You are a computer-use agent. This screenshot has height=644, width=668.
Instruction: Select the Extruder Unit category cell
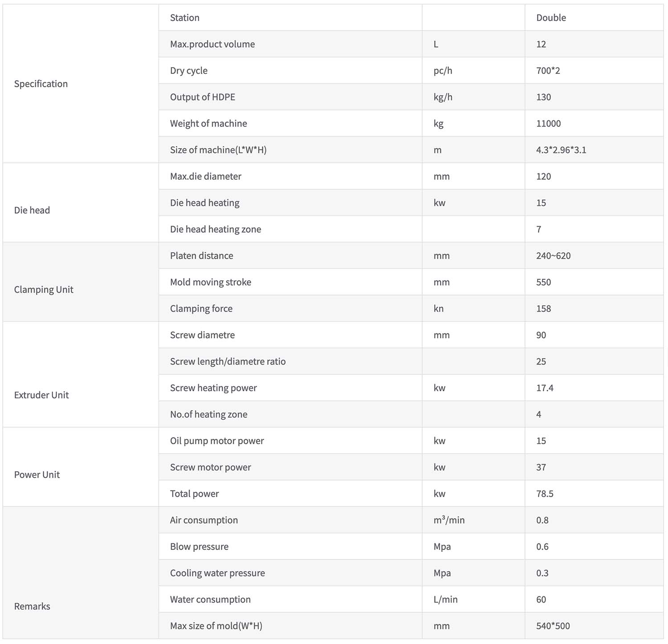tap(81, 374)
